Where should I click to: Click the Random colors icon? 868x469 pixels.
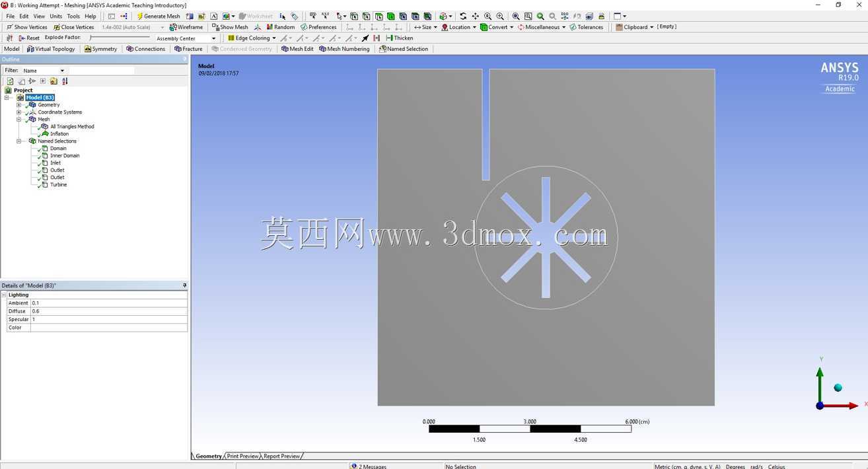pos(270,27)
